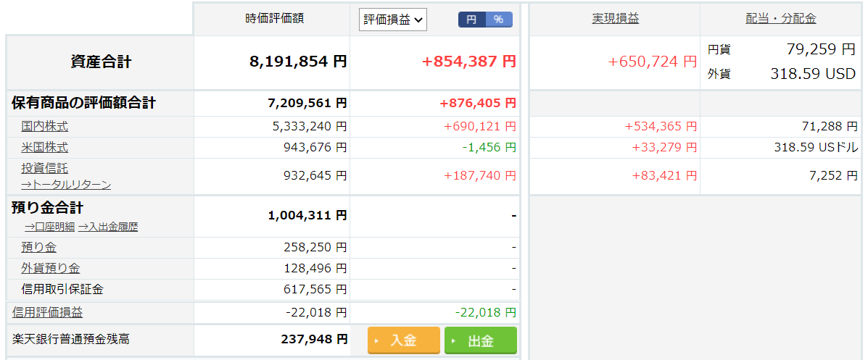Click the 楽天銀行普通預金残高 label
Screen dimensions: 868x360
pos(71,339)
